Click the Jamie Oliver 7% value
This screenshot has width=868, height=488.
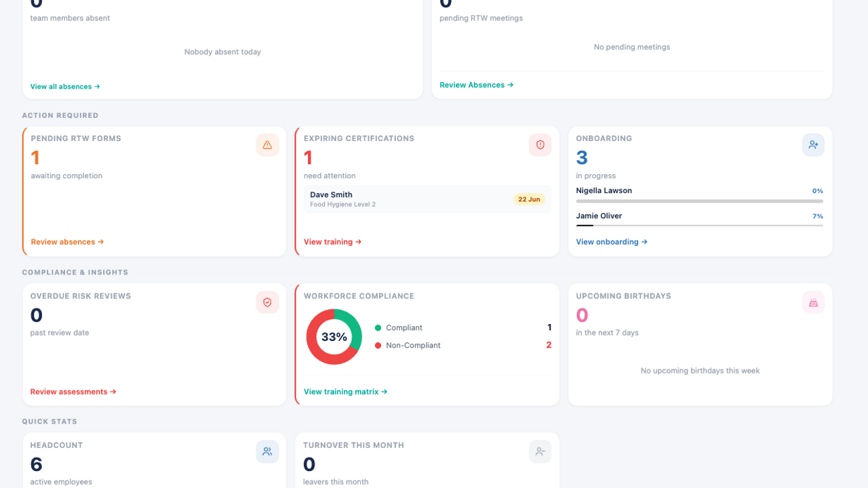click(818, 216)
